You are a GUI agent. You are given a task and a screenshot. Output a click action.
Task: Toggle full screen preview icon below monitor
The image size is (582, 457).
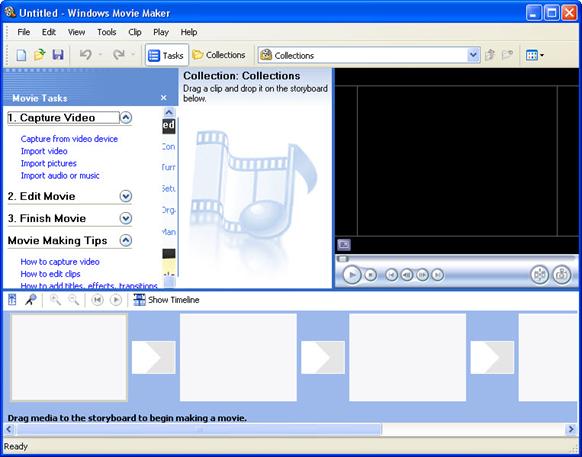(344, 245)
